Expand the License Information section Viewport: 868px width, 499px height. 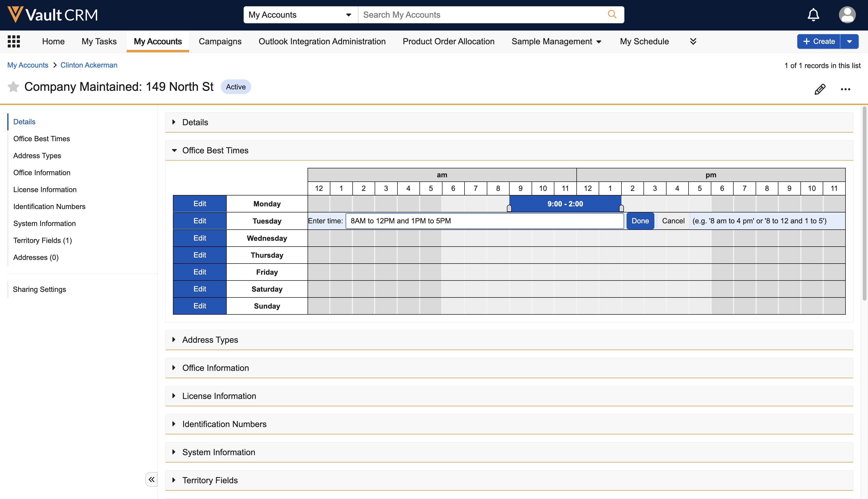174,396
